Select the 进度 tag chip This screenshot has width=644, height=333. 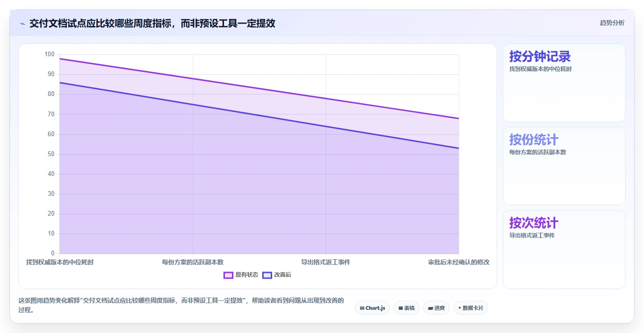(x=436, y=308)
